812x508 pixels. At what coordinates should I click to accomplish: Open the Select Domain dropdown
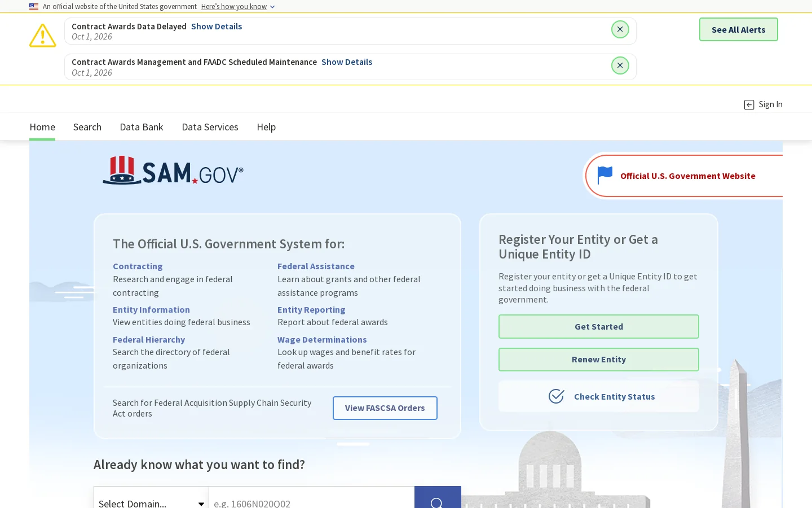[151, 497]
